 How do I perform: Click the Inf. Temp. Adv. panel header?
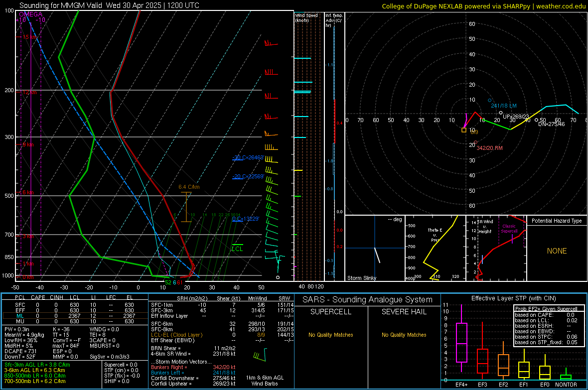click(334, 20)
